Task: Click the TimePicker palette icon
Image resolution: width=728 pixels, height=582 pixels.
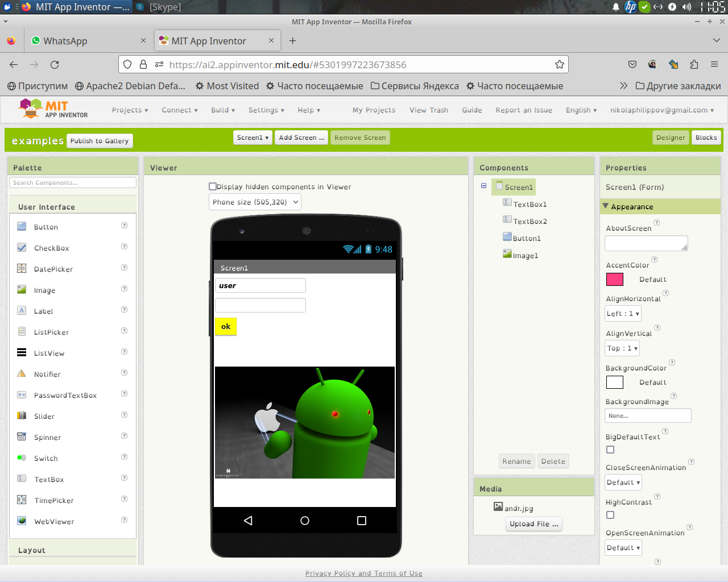Action: tap(22, 500)
